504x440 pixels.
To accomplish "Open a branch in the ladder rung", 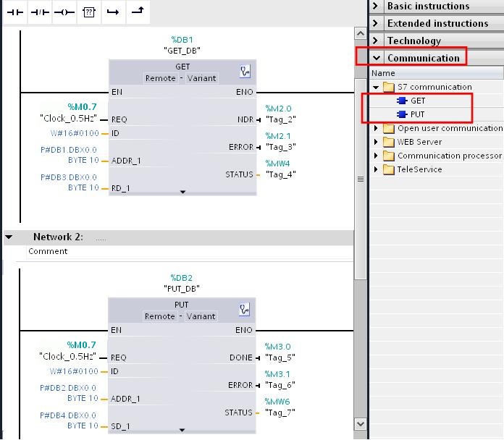I will (x=113, y=12).
